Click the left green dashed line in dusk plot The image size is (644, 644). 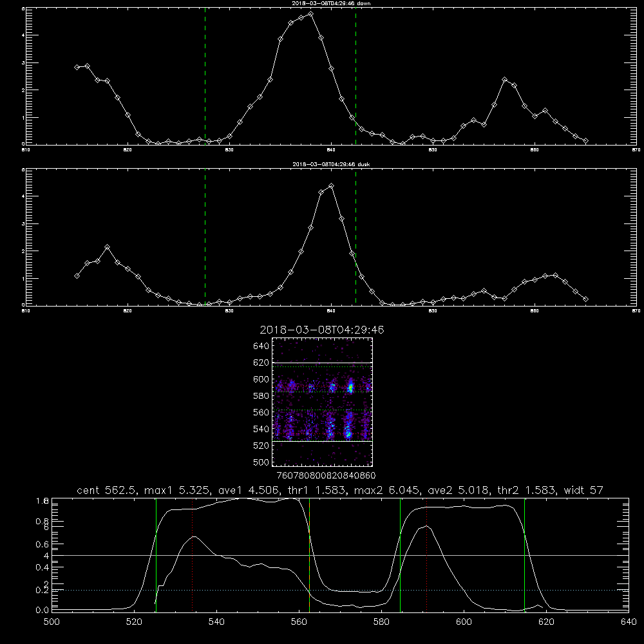click(x=205, y=237)
